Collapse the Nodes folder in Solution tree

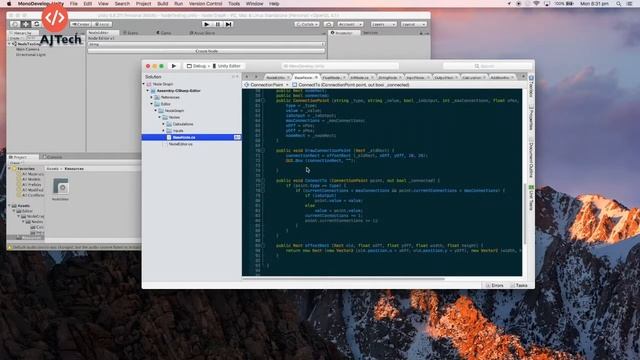coord(160,117)
